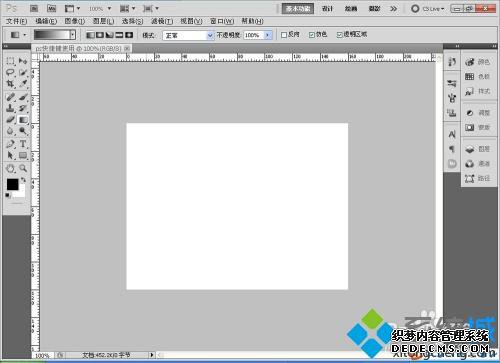Select the Blur tool
Screen dimensions: 500x363
point(10,130)
